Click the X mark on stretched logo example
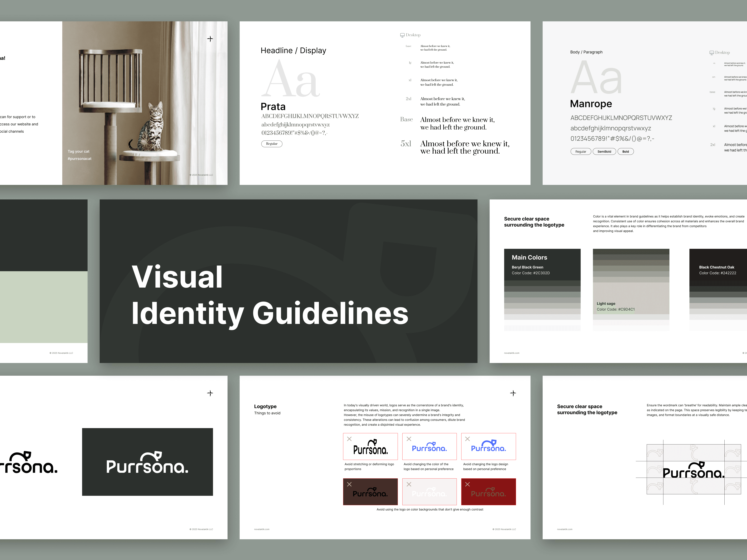Viewport: 747px width, 560px height. [x=349, y=439]
